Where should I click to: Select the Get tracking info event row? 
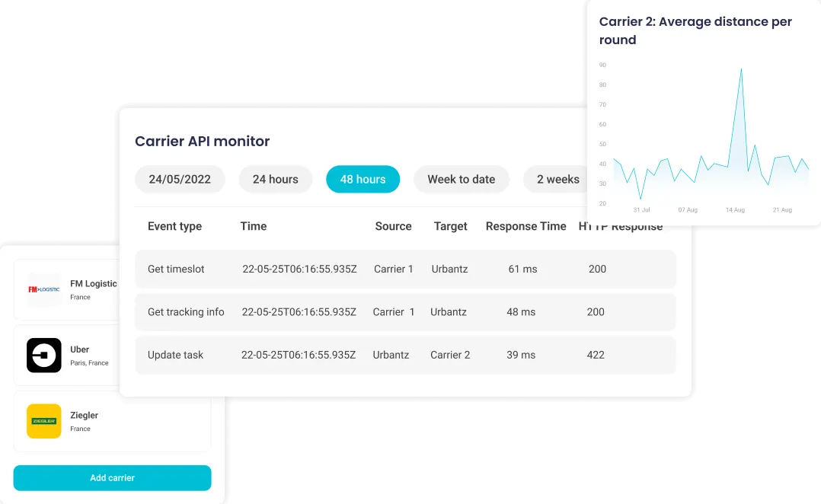[x=405, y=312]
